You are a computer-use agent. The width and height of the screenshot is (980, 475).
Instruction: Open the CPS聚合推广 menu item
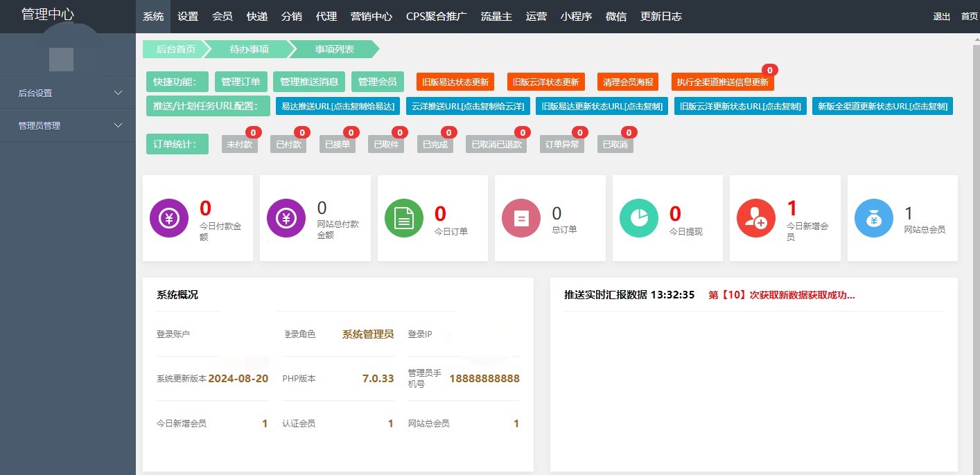[x=437, y=17]
